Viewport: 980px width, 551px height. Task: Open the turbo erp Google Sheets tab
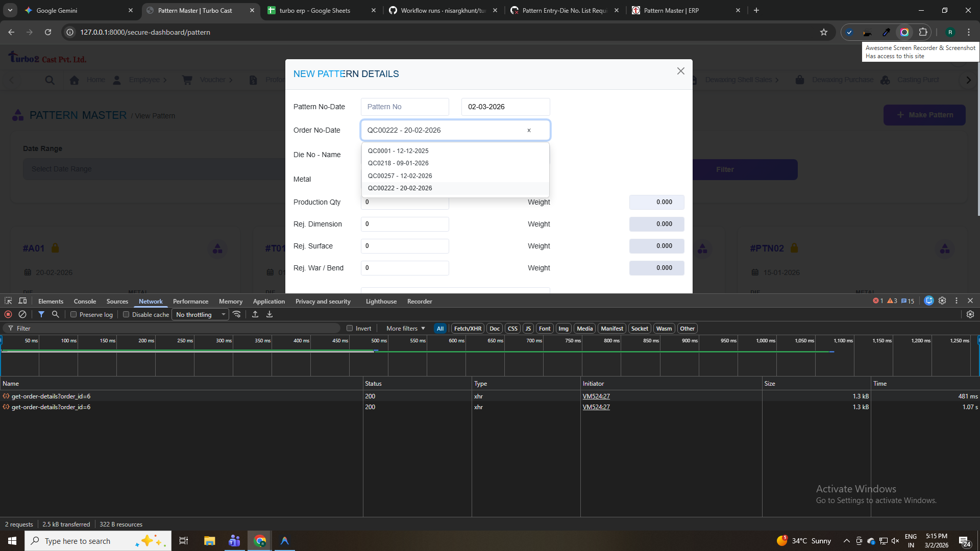tap(314, 10)
